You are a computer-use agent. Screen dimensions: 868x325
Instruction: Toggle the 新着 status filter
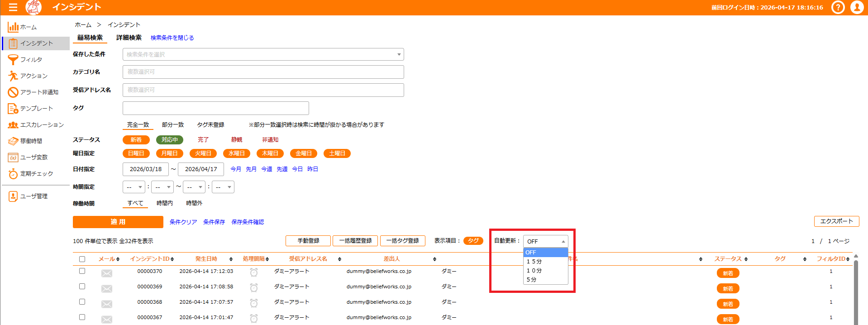[x=136, y=140]
